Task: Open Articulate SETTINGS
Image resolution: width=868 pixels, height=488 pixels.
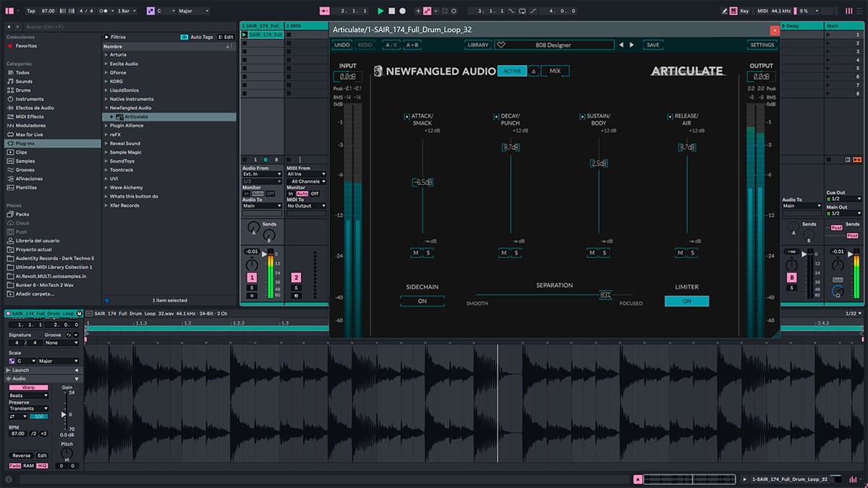Action: 762,45
